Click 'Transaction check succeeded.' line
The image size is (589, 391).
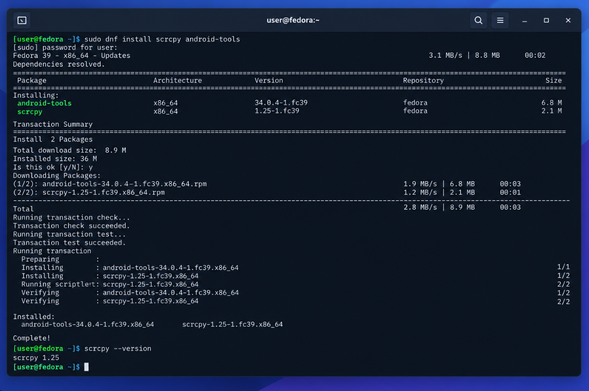71,226
